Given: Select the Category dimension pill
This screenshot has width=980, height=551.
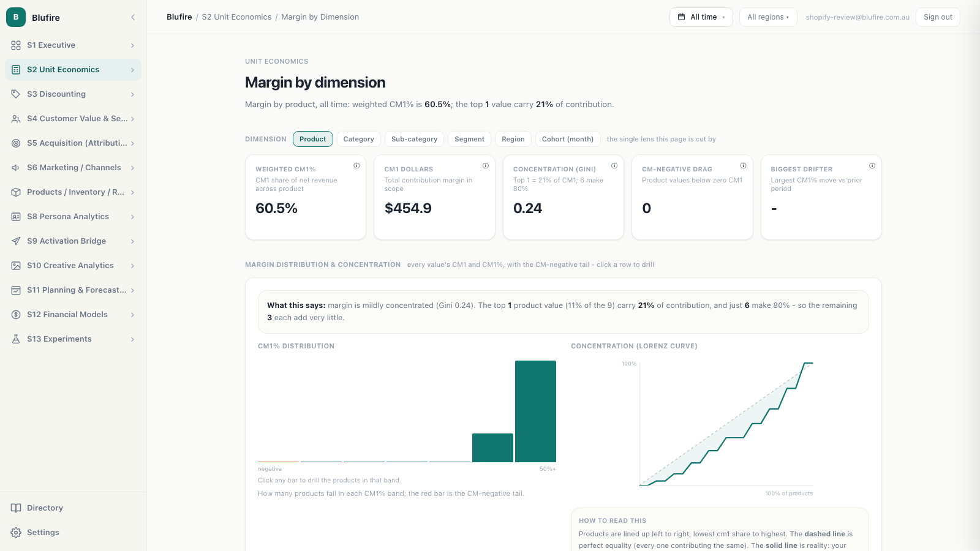Looking at the screenshot, I should (x=359, y=139).
